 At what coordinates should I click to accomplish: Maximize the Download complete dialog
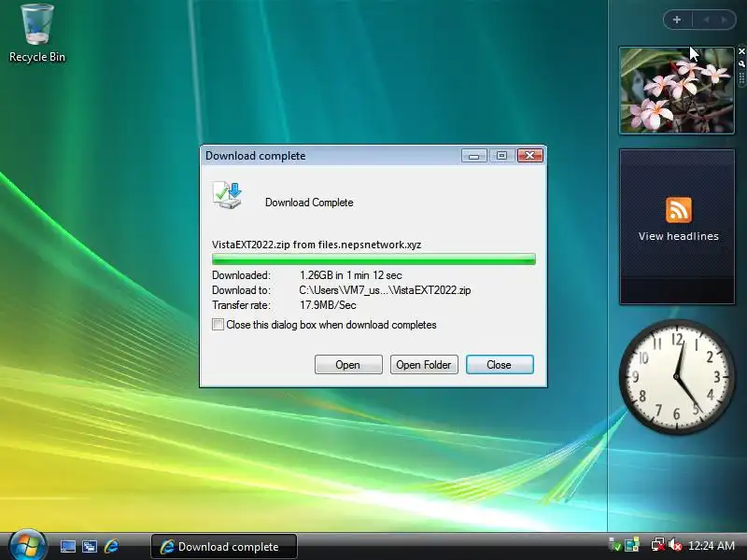501,156
